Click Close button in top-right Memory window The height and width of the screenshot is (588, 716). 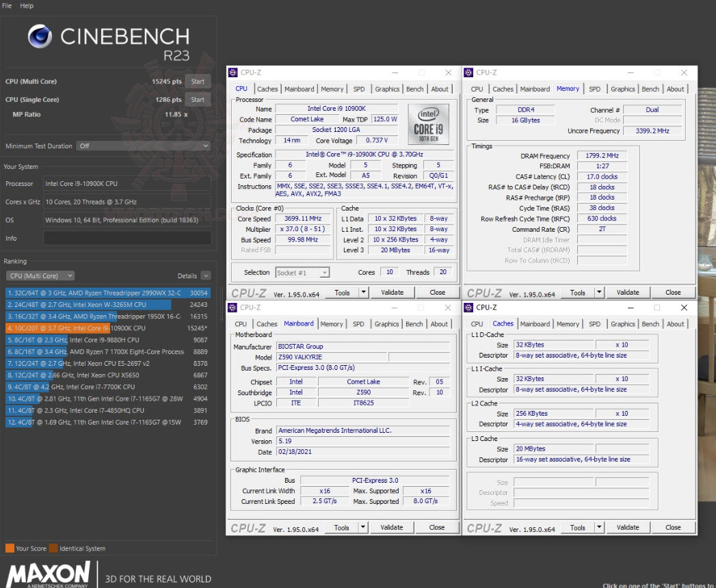click(x=673, y=293)
